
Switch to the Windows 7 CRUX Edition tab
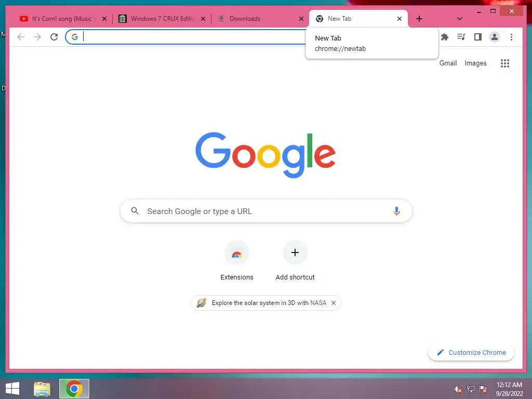162,19
